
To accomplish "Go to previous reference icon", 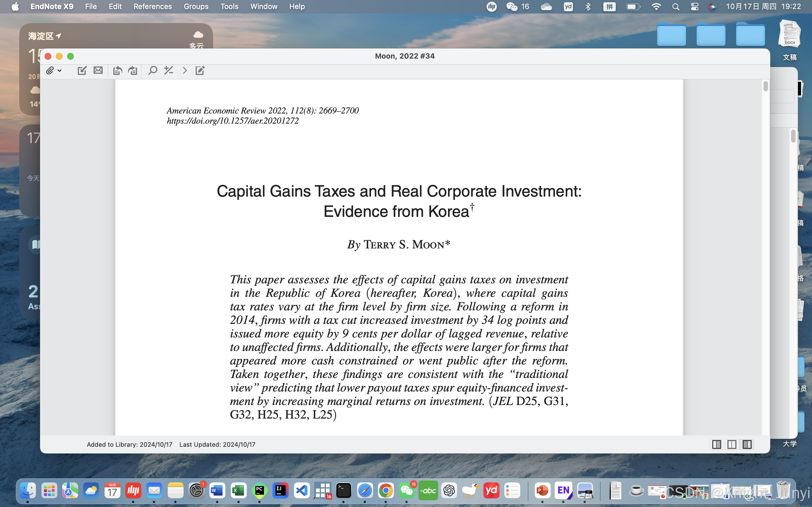I will [117, 70].
